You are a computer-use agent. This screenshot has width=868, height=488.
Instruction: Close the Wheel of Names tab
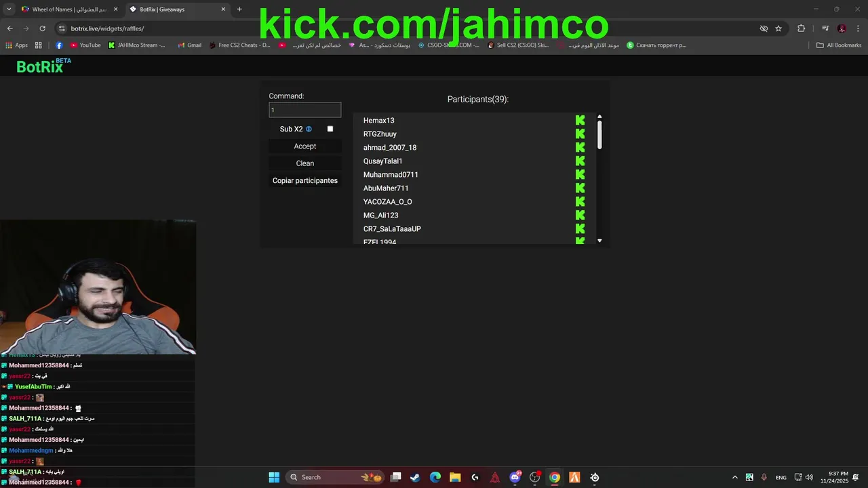115,9
